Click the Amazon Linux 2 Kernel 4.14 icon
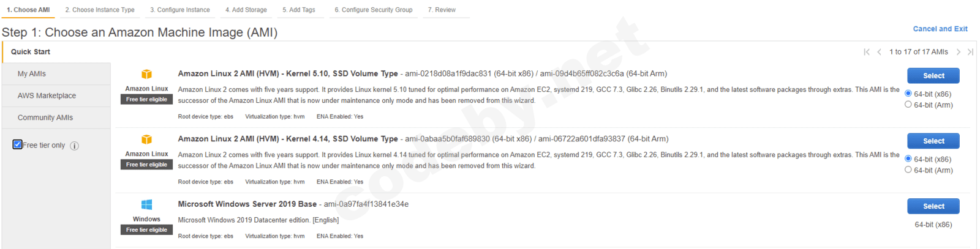 coord(146,139)
